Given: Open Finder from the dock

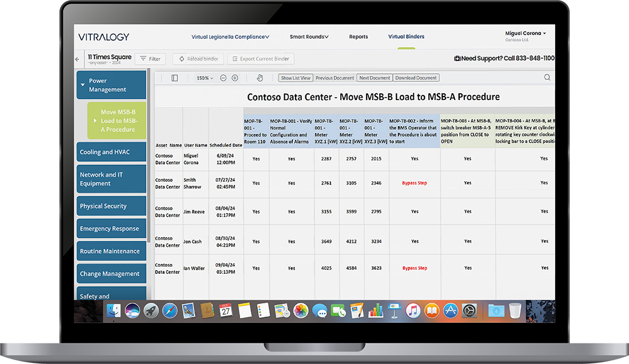Looking at the screenshot, I should (114, 311).
